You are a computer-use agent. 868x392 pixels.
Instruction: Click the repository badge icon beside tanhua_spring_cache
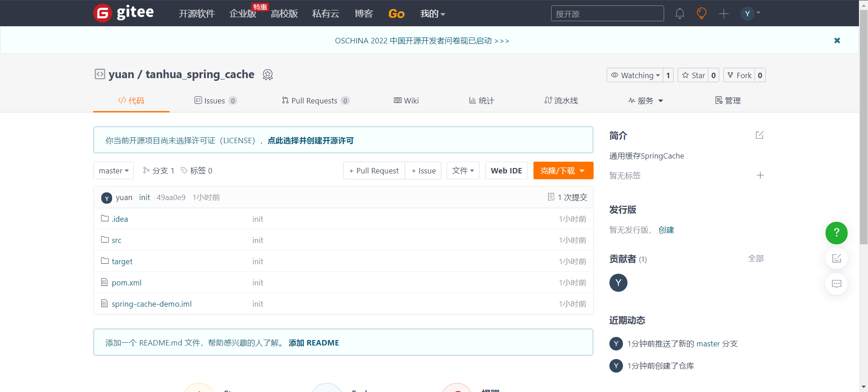click(268, 75)
